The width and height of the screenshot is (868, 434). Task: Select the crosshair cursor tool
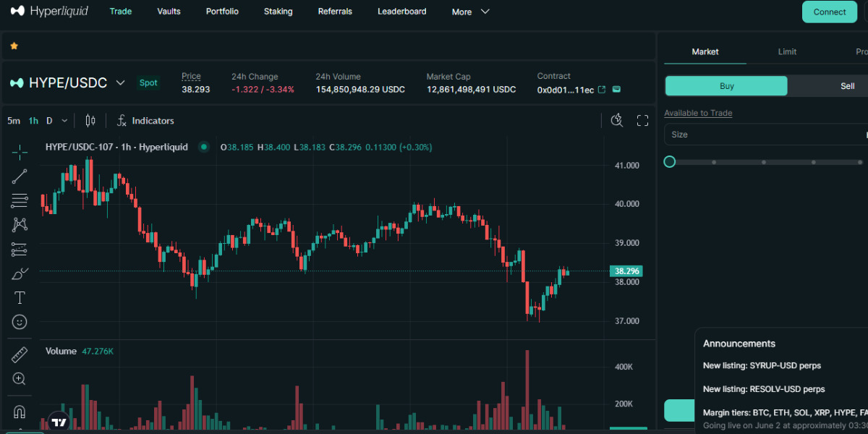20,151
